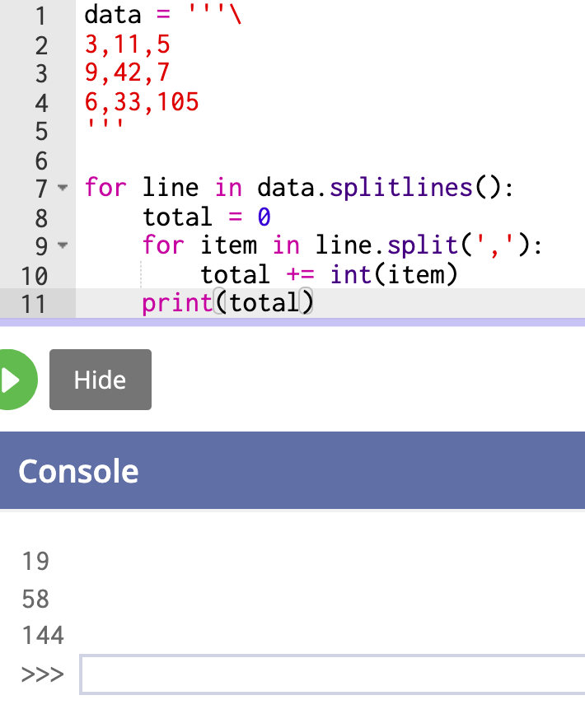Run the code with green play button
Image resolution: width=585 pixels, height=728 pixels.
pyautogui.click(x=16, y=380)
